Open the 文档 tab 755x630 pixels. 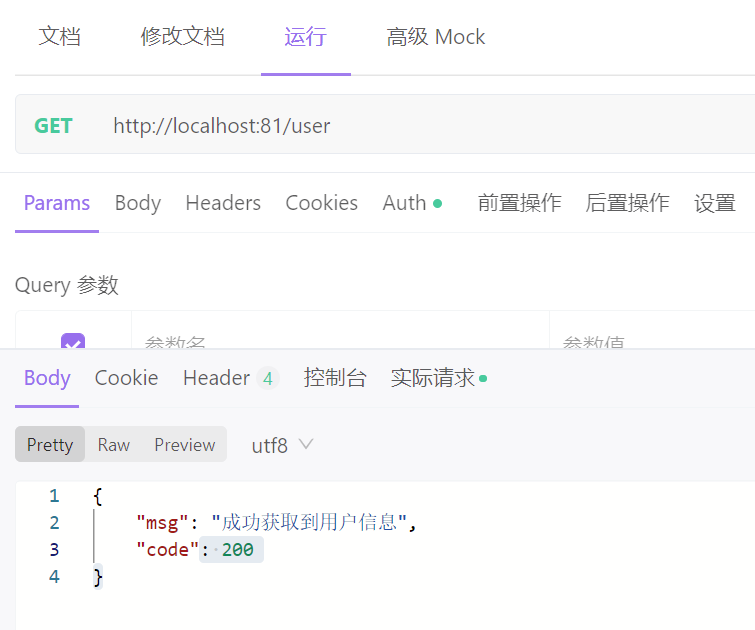(x=60, y=37)
